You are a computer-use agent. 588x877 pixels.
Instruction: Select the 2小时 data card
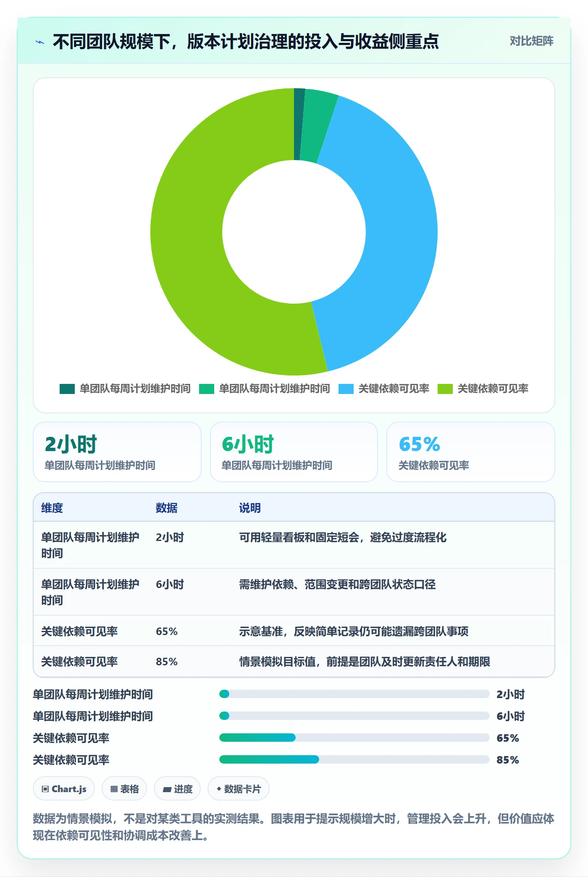(x=117, y=452)
